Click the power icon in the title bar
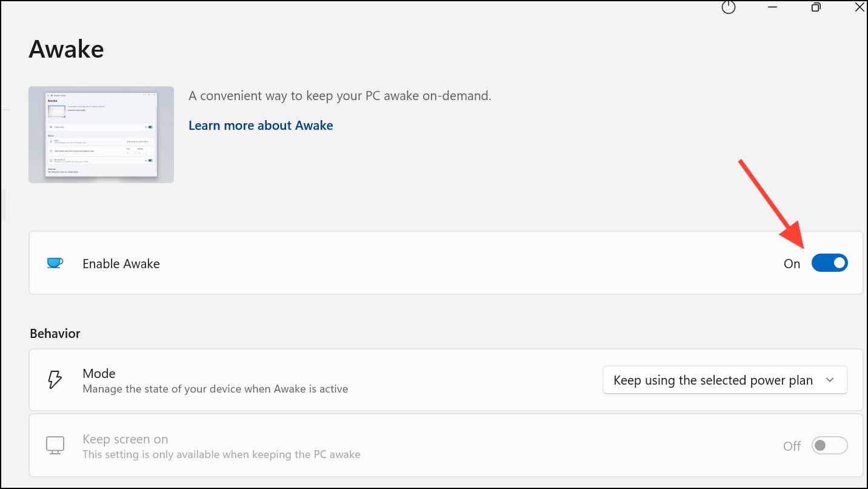This screenshot has height=489, width=868. click(728, 7)
